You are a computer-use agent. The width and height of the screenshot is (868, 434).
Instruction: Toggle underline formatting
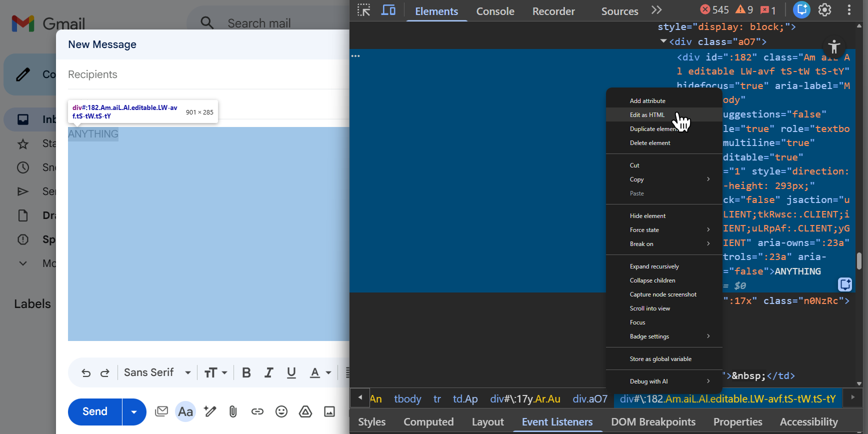tap(291, 372)
